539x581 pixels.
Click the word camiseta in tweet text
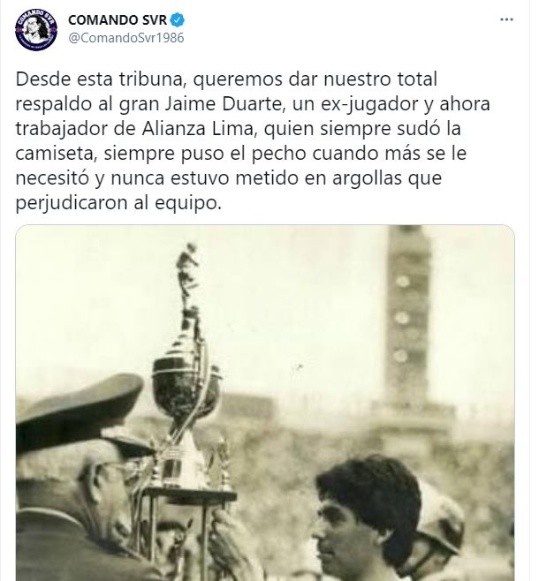click(56, 153)
